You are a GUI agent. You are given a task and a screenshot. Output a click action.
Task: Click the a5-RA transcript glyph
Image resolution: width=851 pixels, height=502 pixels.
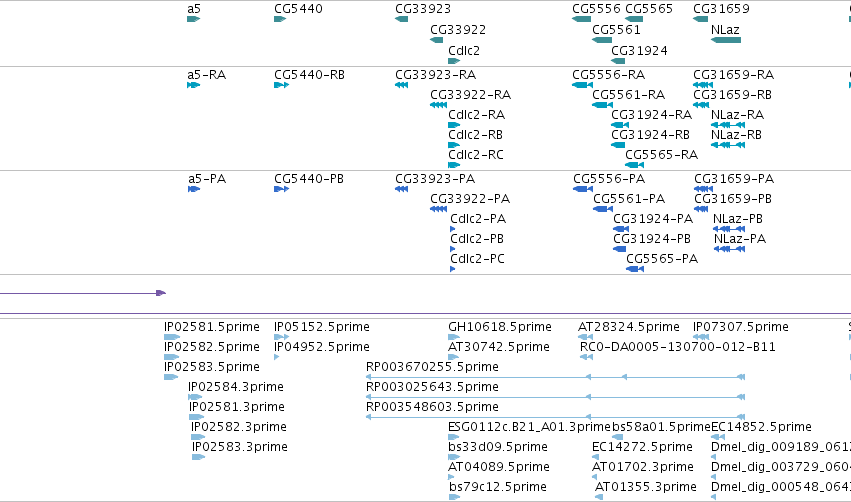(x=193, y=85)
